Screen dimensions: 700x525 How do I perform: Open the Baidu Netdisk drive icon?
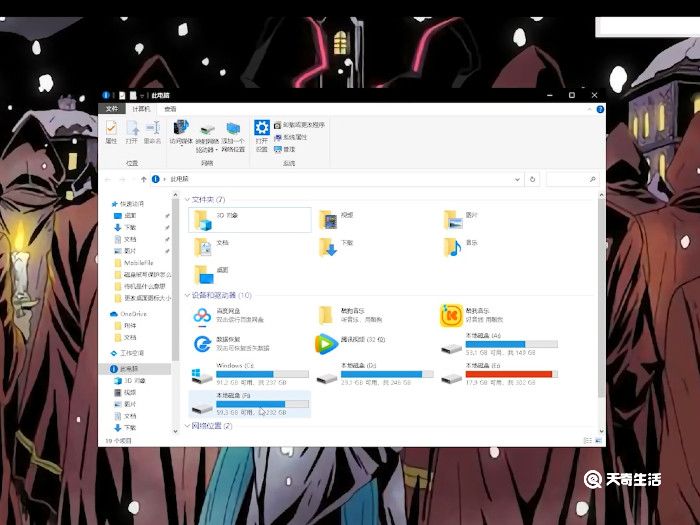[203, 316]
